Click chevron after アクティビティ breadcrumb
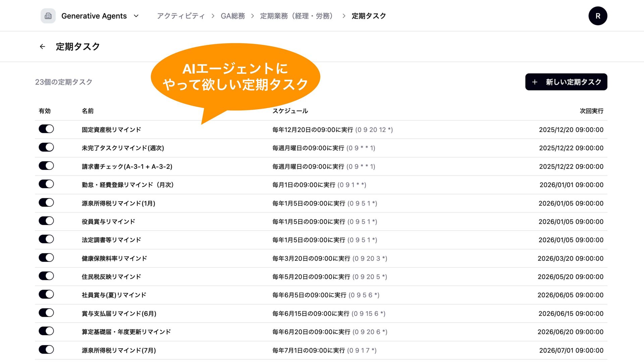The height and width of the screenshot is (362, 644). click(213, 16)
